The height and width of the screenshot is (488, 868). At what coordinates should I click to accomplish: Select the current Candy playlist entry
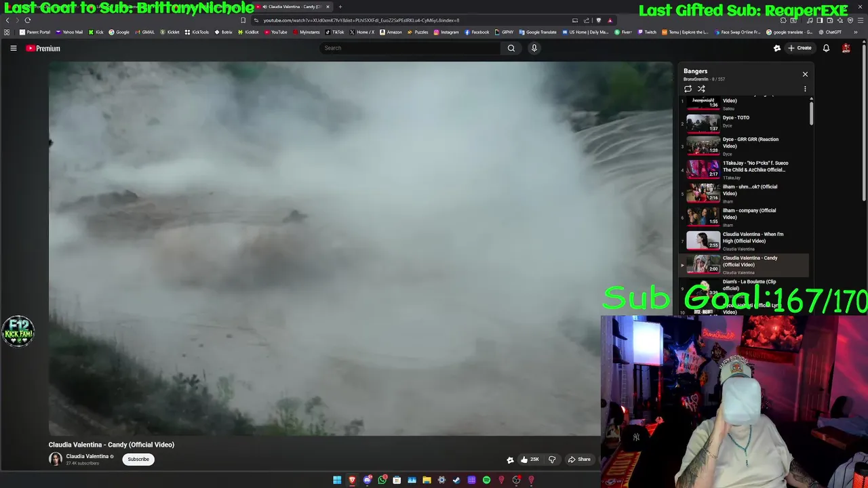click(x=744, y=264)
